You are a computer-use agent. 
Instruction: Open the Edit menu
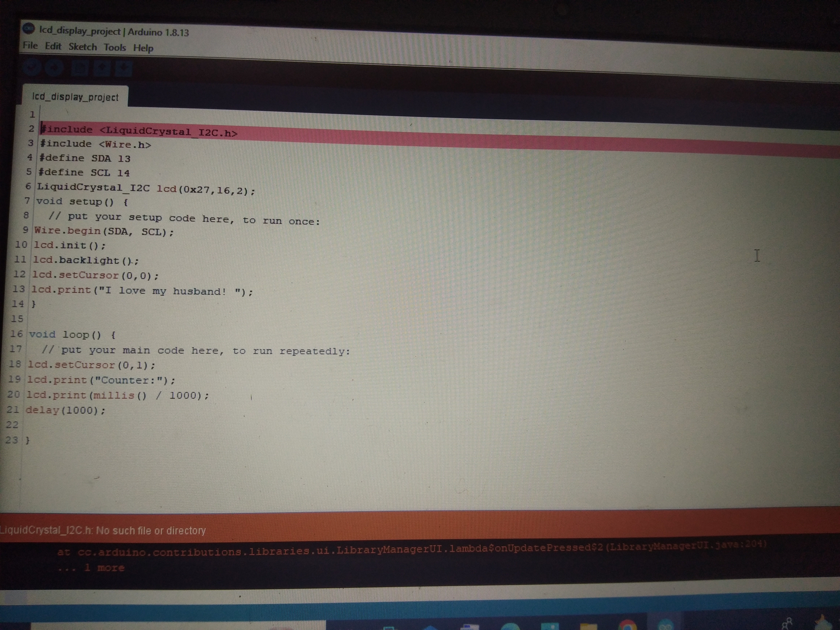pyautogui.click(x=53, y=46)
